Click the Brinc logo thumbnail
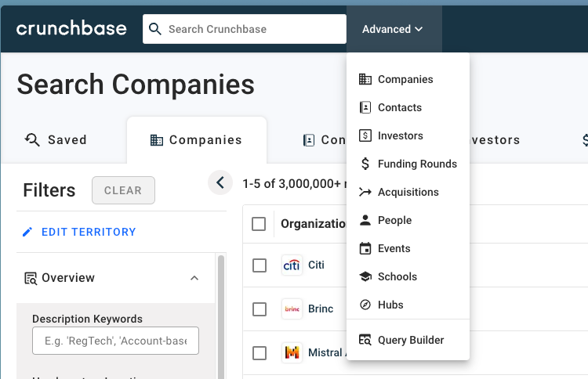Viewport: 588px width, 379px height. coord(292,309)
